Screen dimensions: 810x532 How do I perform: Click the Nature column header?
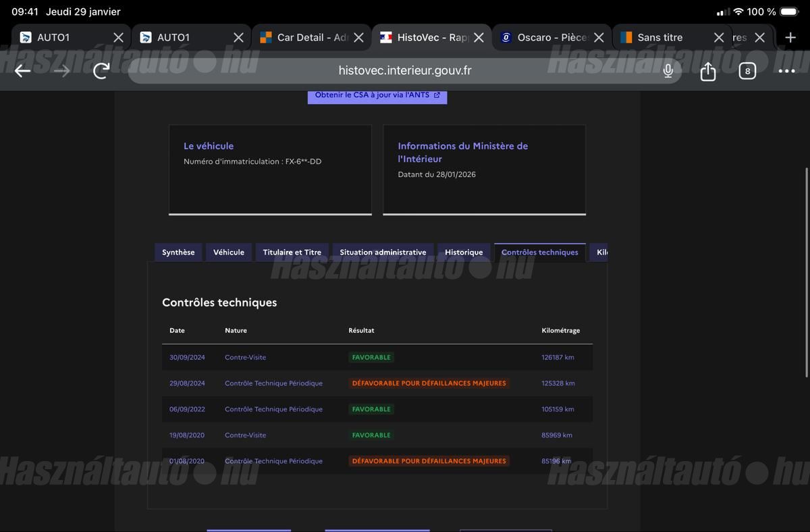point(236,331)
